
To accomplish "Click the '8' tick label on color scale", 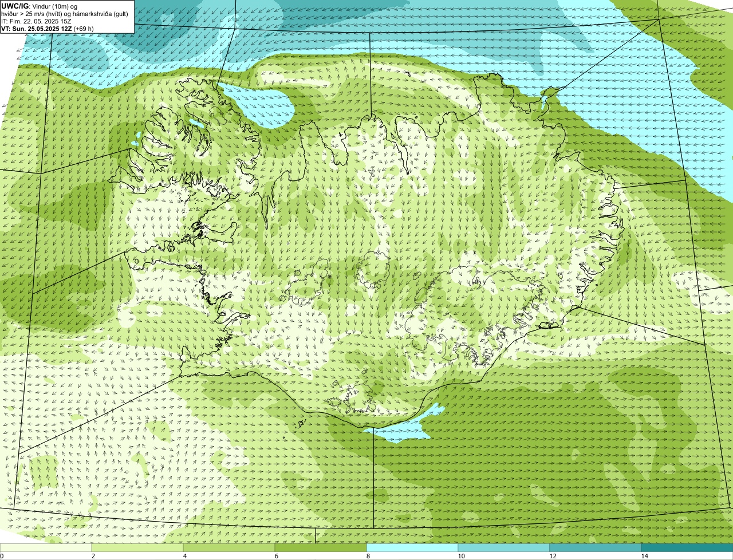I will coord(368,556).
